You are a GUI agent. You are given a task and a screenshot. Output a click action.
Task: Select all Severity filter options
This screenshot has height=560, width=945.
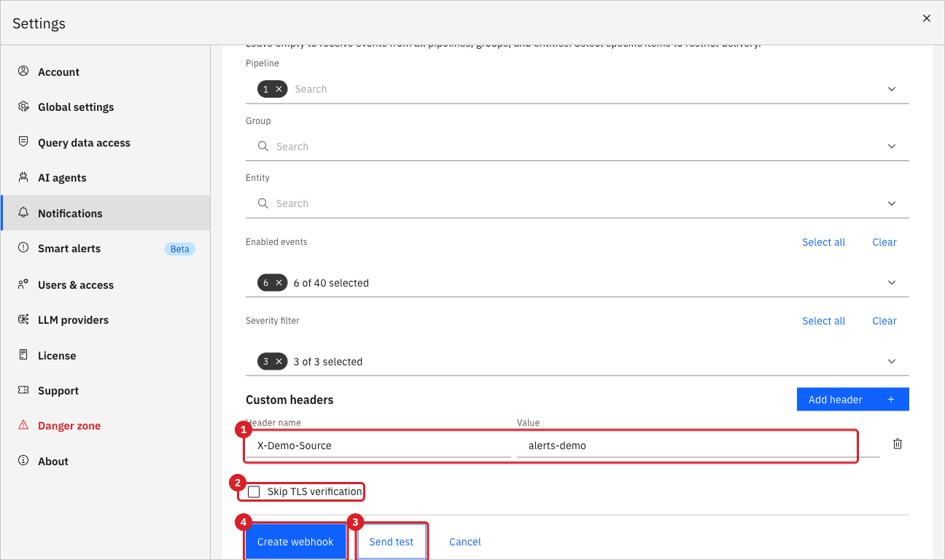(x=824, y=321)
